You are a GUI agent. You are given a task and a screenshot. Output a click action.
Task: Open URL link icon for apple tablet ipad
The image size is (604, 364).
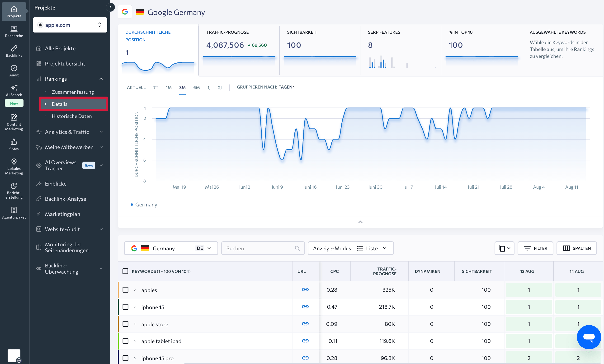305,341
